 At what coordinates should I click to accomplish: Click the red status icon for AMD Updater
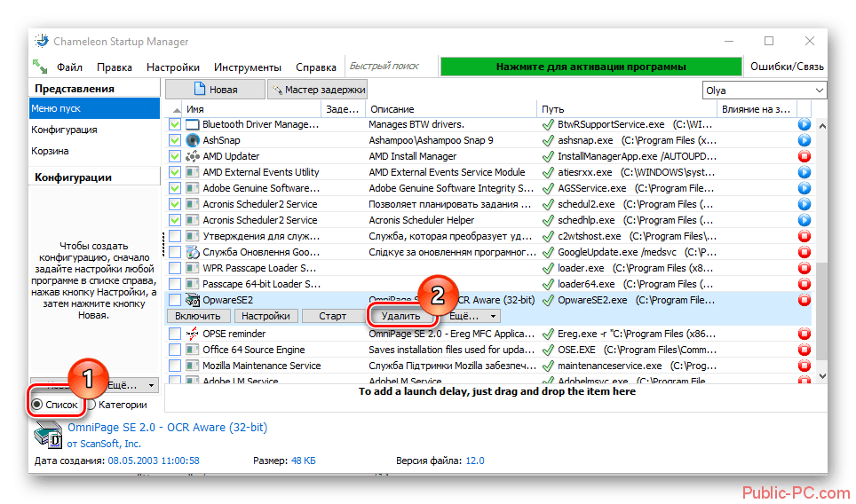[804, 156]
